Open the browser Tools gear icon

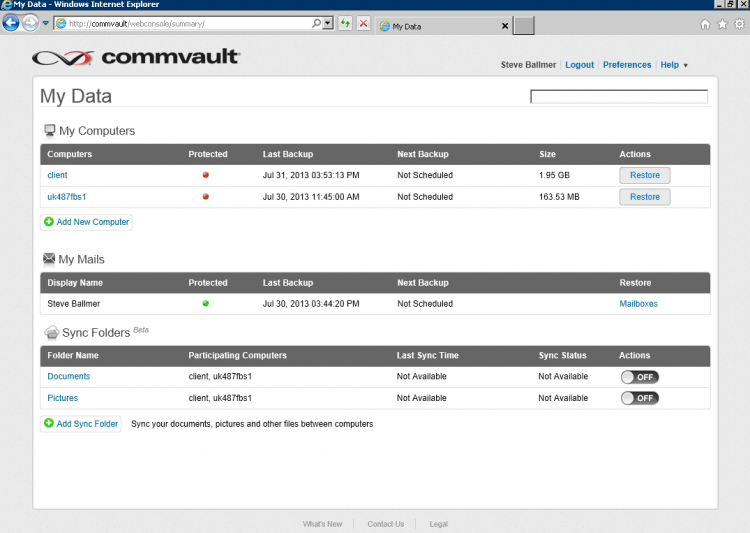pyautogui.click(x=739, y=24)
